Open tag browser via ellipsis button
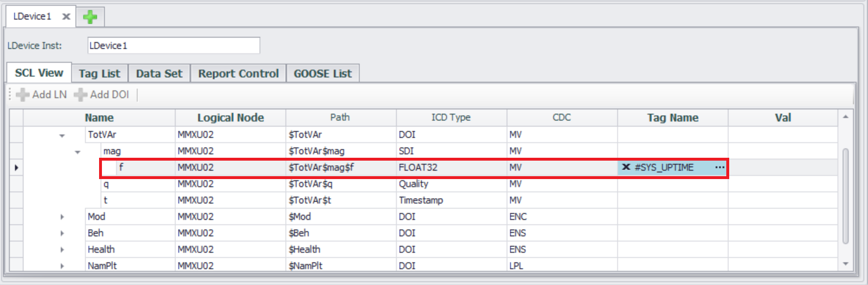Viewport: 868px width, 285px height. (719, 168)
